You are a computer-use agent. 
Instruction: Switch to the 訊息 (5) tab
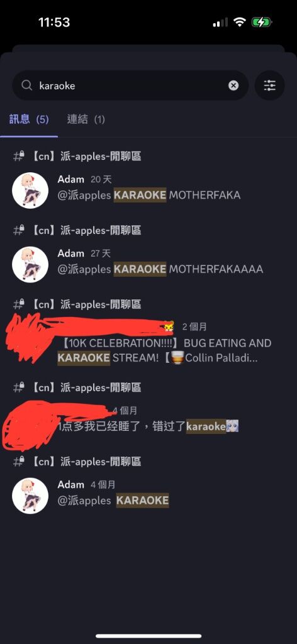[29, 119]
